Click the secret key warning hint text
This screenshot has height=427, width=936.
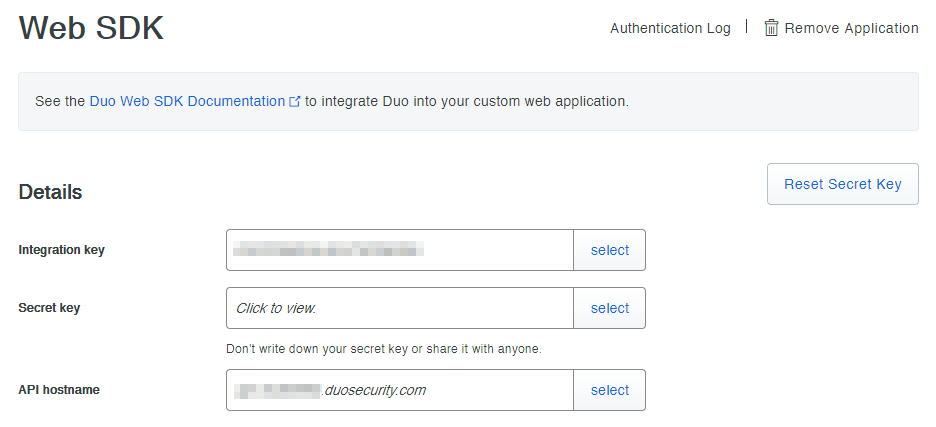(x=384, y=349)
